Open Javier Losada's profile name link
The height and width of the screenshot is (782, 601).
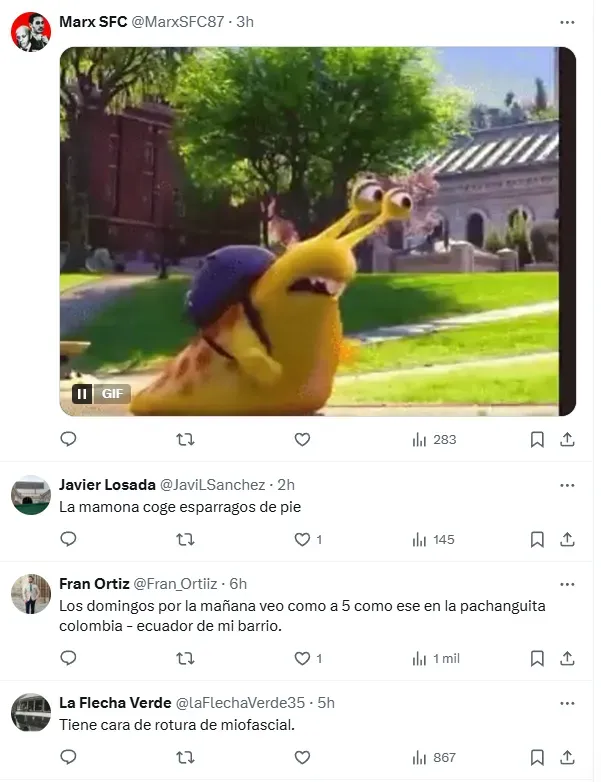click(x=107, y=485)
